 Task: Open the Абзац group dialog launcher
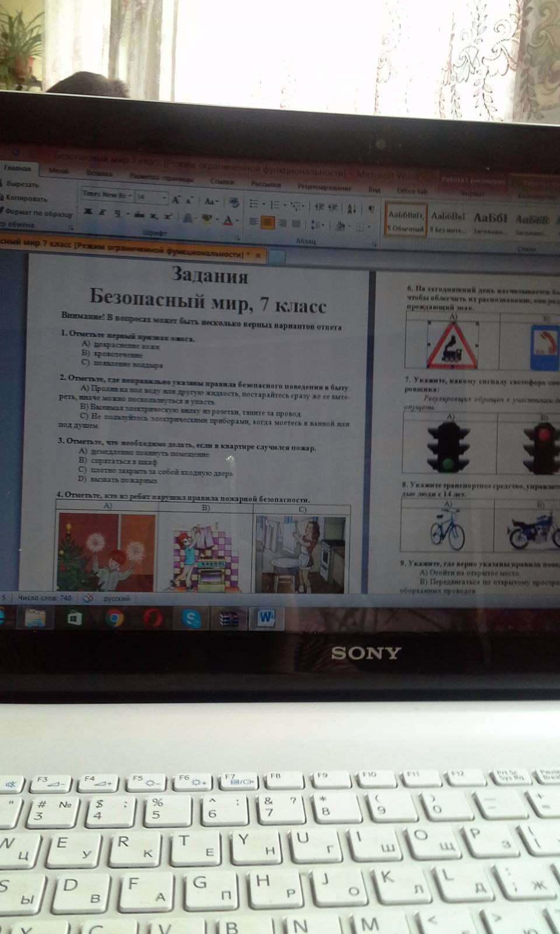click(373, 244)
